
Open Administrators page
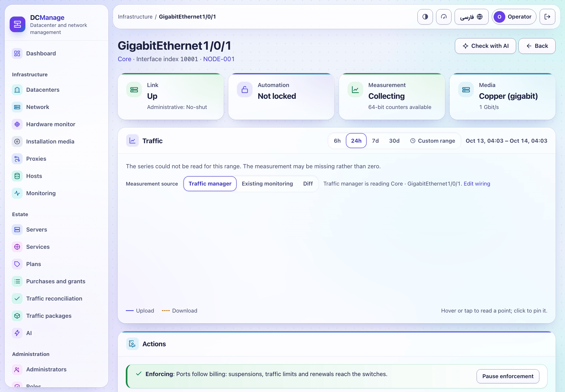coord(56,369)
